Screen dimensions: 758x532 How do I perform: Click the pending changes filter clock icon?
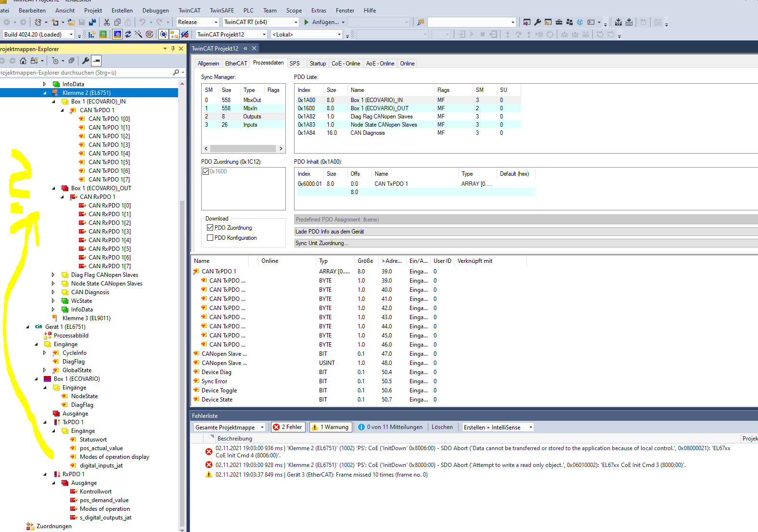click(x=55, y=61)
